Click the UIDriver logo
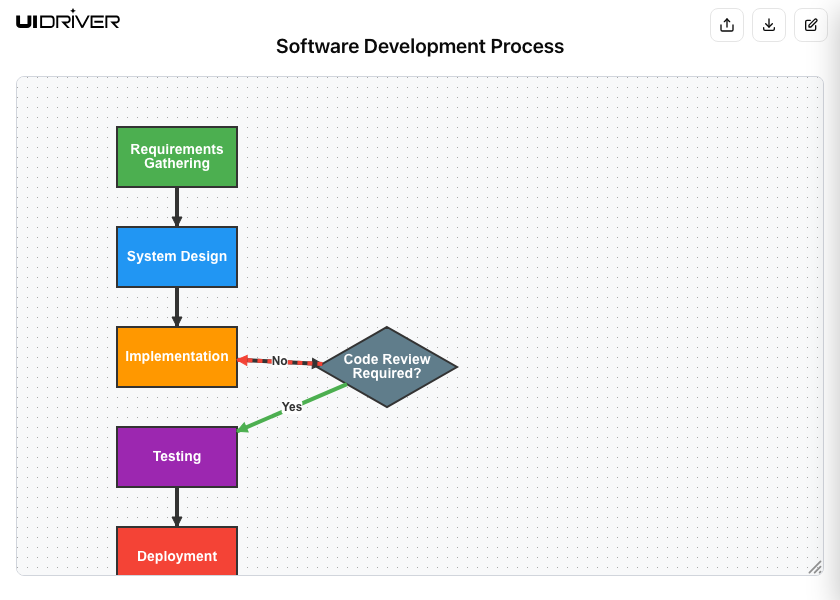This screenshot has height=600, width=840. tap(68, 19)
